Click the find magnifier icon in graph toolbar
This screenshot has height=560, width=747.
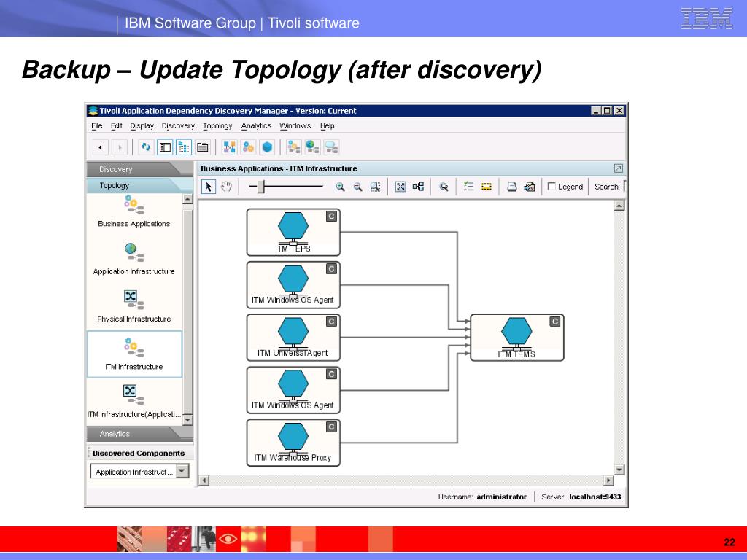pyautogui.click(x=444, y=187)
